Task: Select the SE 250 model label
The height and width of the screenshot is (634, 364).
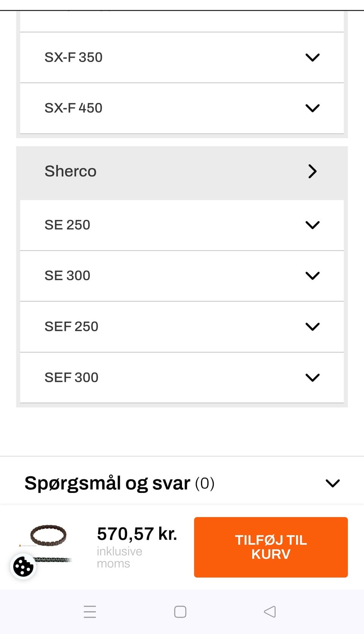Action: coord(67,225)
